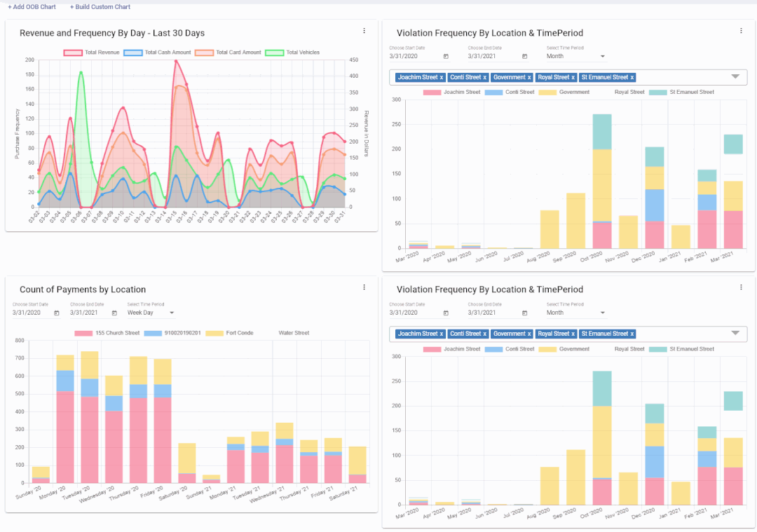
Task: Open the Month time period dropdown on top Violation chart
Action: click(604, 55)
